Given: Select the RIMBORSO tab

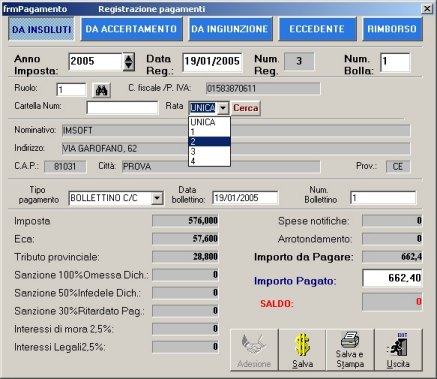Looking at the screenshot, I should click(x=392, y=29).
